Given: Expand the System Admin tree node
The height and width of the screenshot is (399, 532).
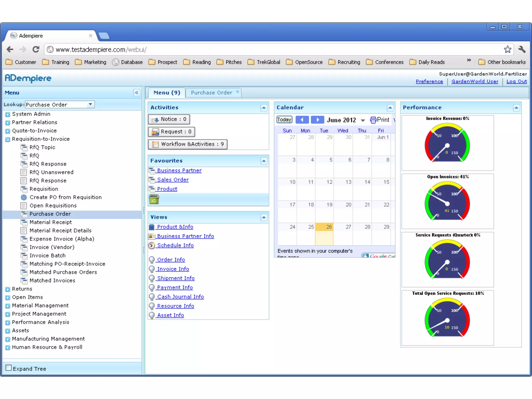Looking at the screenshot, I should [8, 114].
